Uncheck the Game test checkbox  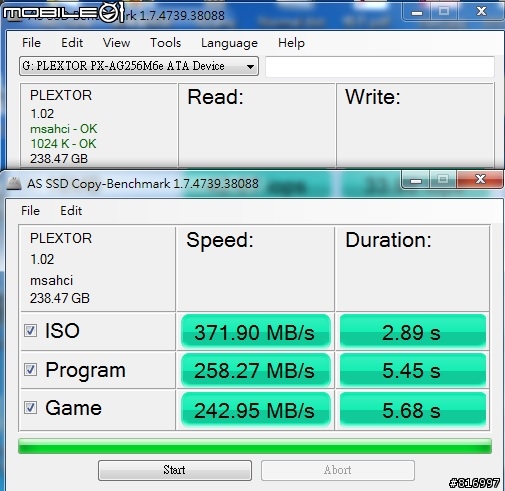[30, 408]
